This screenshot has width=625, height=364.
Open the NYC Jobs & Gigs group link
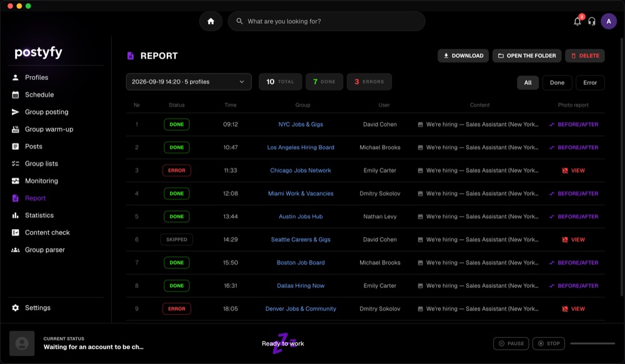pyautogui.click(x=301, y=124)
